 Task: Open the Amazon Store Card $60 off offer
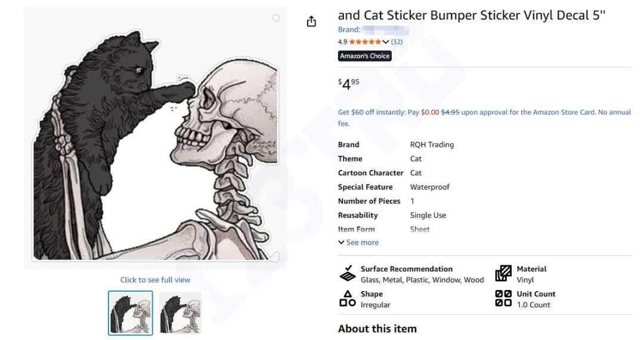(x=484, y=112)
